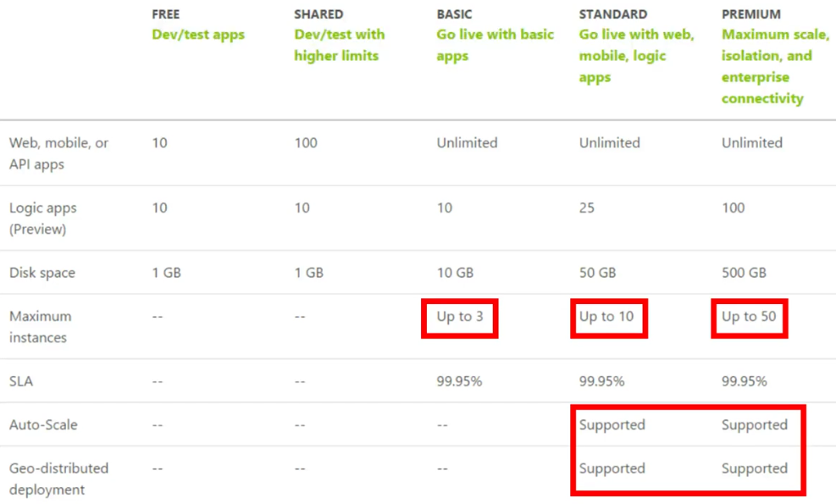
Task: Select the 'Web, mobile, or API apps' row label
Action: pyautogui.click(x=58, y=153)
